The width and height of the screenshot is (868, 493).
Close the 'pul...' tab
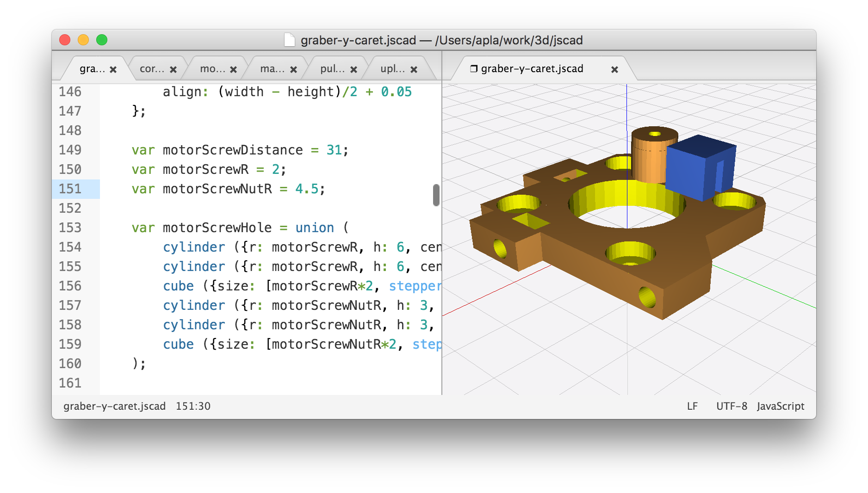[354, 69]
